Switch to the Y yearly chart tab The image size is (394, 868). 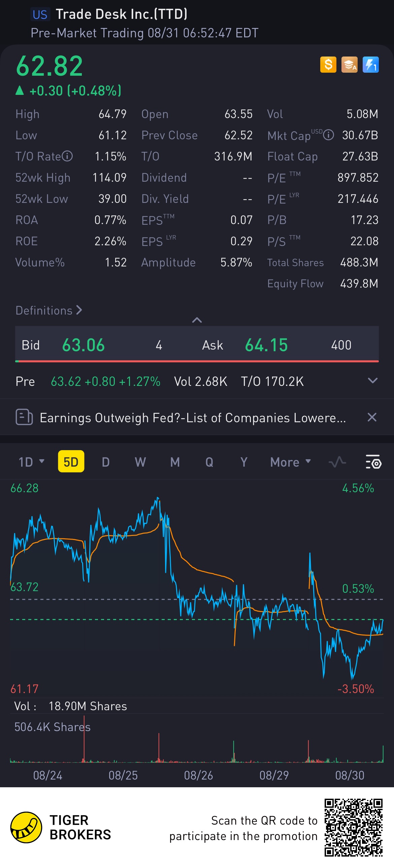(244, 462)
